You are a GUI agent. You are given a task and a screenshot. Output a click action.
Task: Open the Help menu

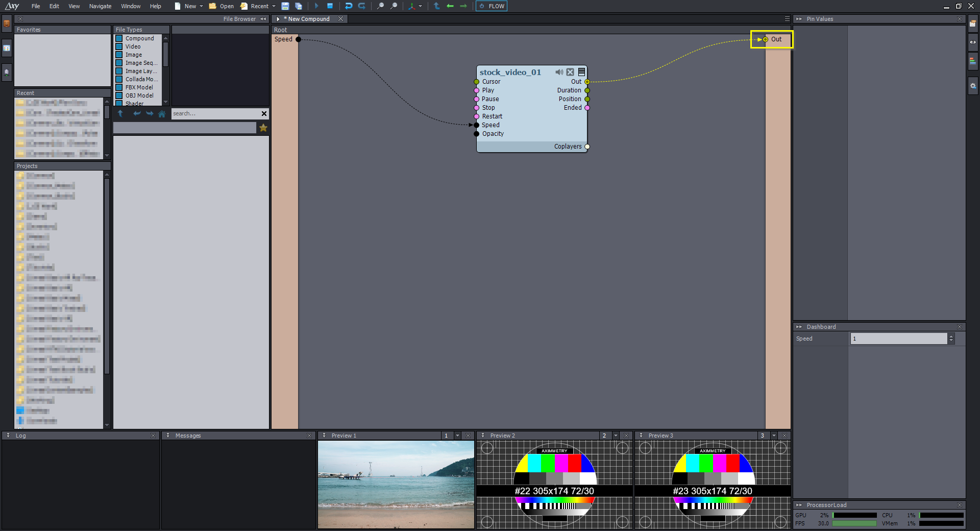(156, 6)
